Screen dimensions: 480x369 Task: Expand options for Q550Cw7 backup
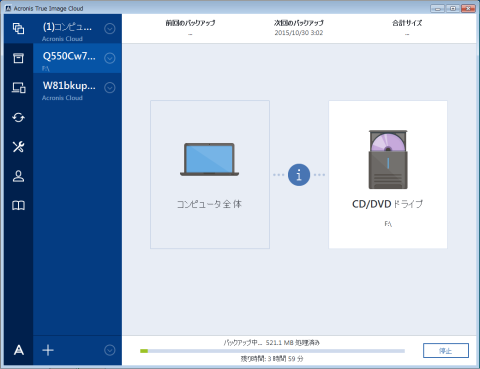pyautogui.click(x=110, y=58)
